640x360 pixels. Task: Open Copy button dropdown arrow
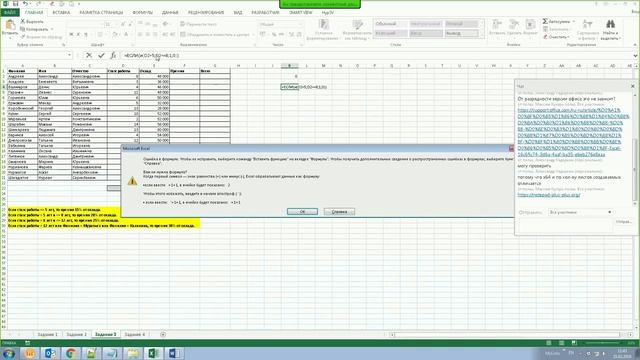pyautogui.click(x=52, y=29)
